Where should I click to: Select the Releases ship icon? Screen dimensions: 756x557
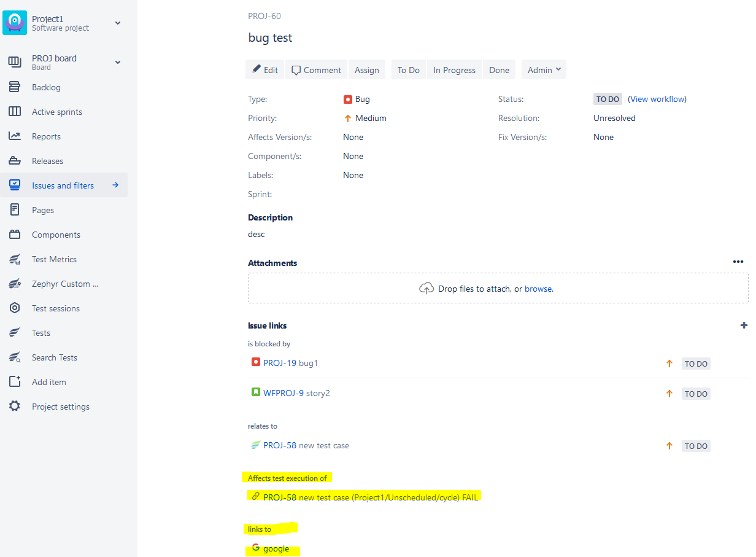tap(15, 161)
